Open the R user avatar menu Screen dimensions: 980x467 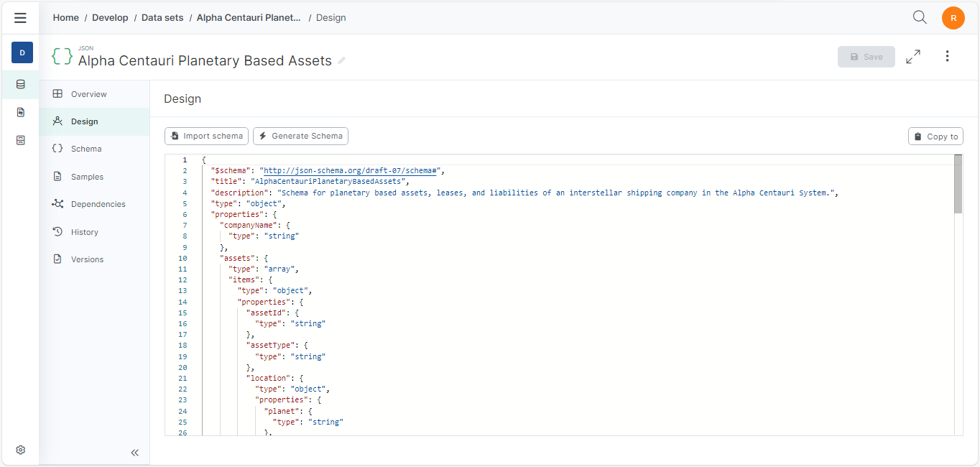point(953,18)
